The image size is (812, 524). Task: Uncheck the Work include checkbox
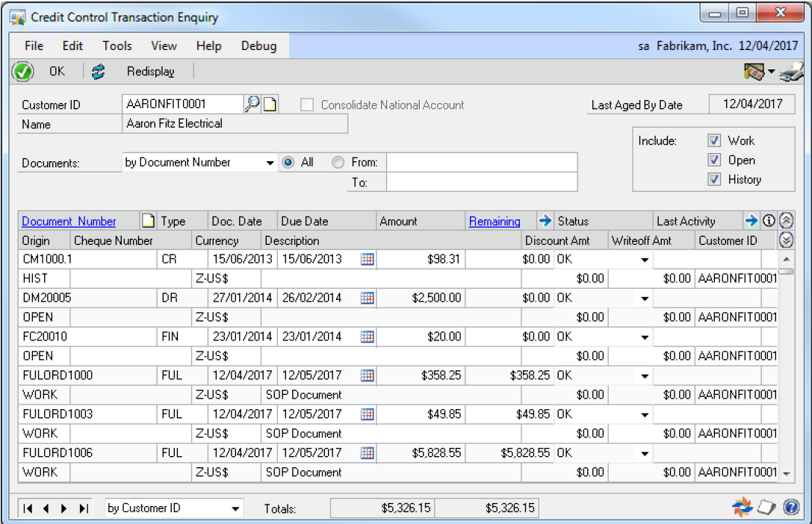[x=714, y=140]
